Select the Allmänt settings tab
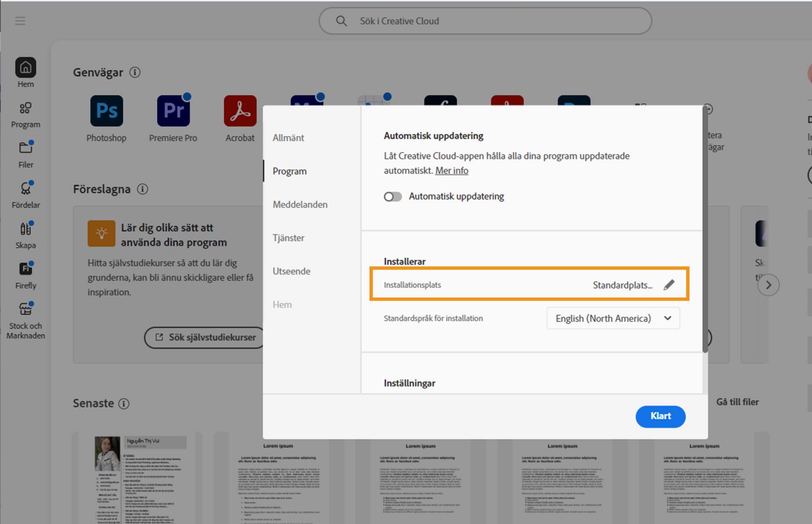The height and width of the screenshot is (524, 812). (288, 138)
